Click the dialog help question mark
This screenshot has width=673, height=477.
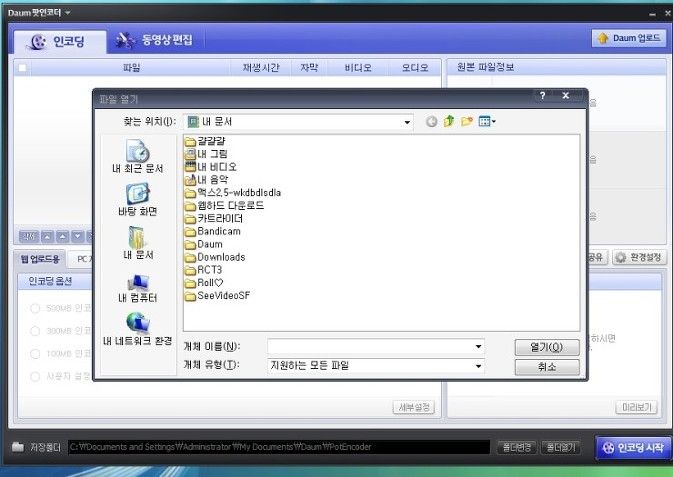coord(543,96)
